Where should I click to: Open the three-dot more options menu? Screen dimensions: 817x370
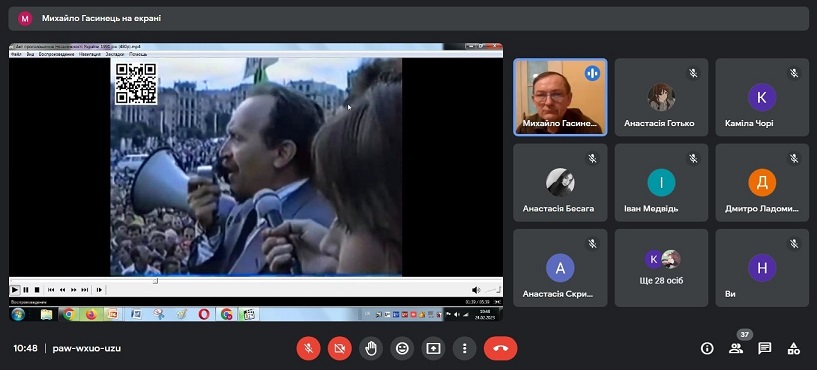tap(465, 348)
